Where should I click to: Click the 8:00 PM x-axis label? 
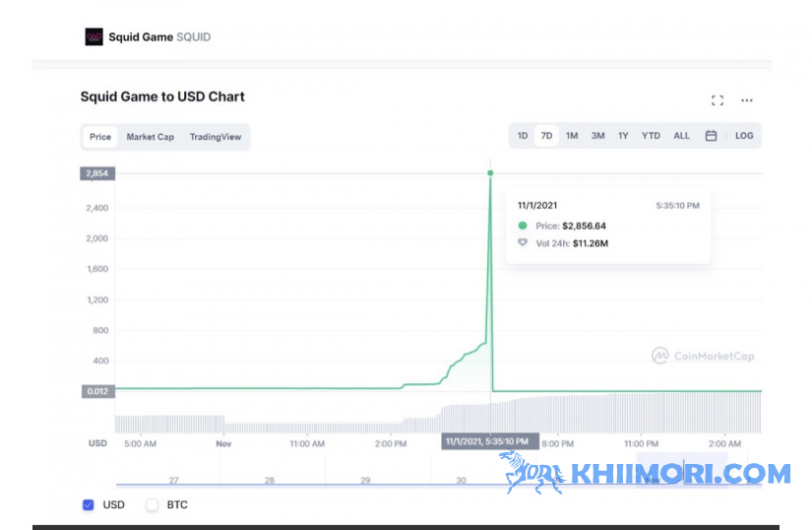click(x=558, y=444)
